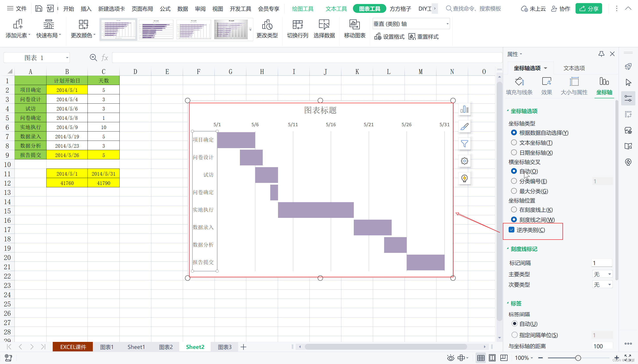Click the chart filter funnel icon
638x364 pixels.
[x=464, y=144]
